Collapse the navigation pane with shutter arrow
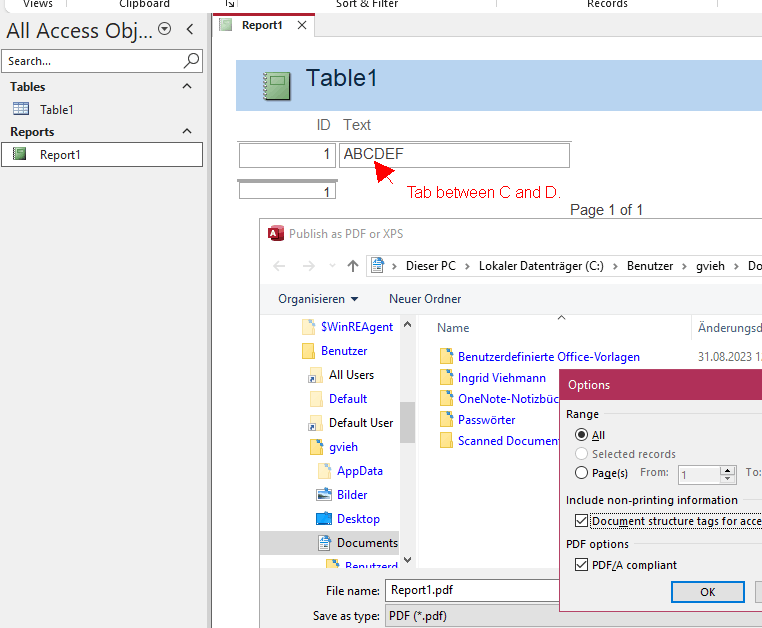The width and height of the screenshot is (762, 628). 190,29
